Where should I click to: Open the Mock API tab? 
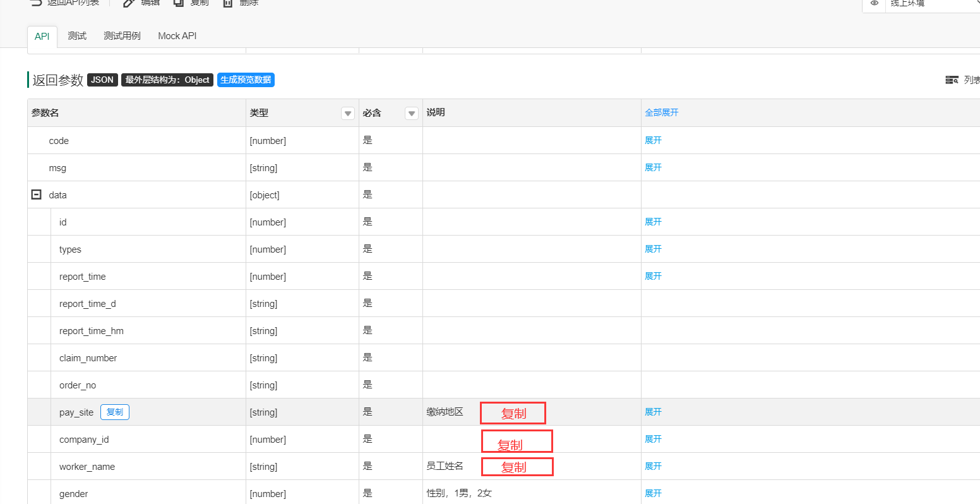177,36
